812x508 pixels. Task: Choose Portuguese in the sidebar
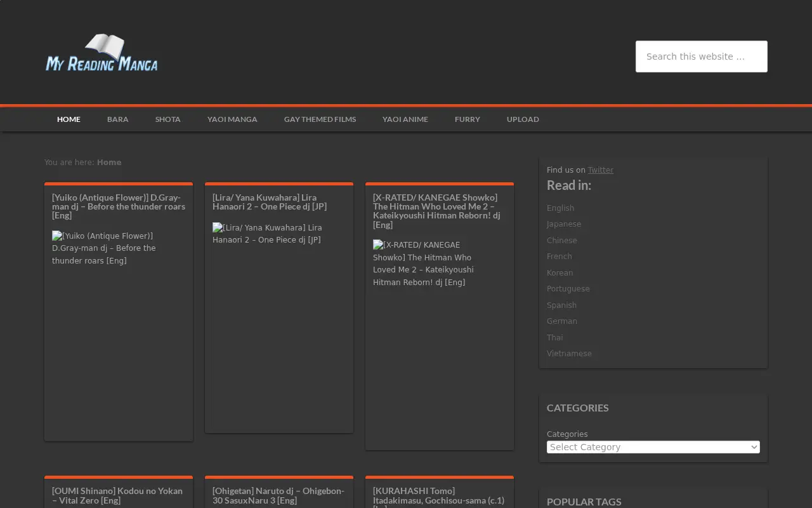(568, 289)
